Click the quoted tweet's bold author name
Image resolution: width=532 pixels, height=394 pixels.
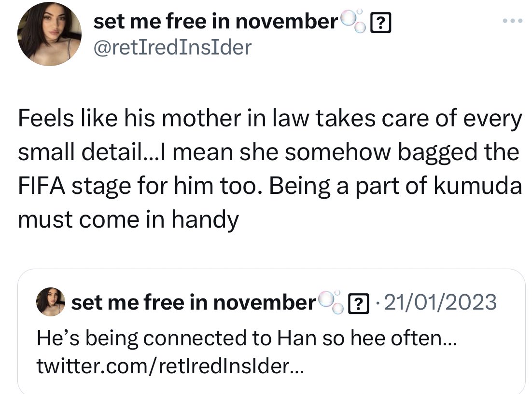click(194, 302)
